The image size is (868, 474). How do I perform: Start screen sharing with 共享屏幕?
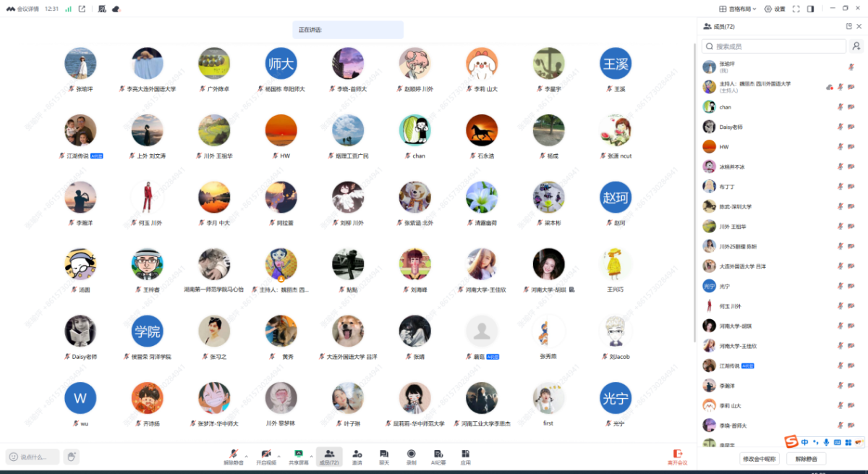(x=298, y=456)
